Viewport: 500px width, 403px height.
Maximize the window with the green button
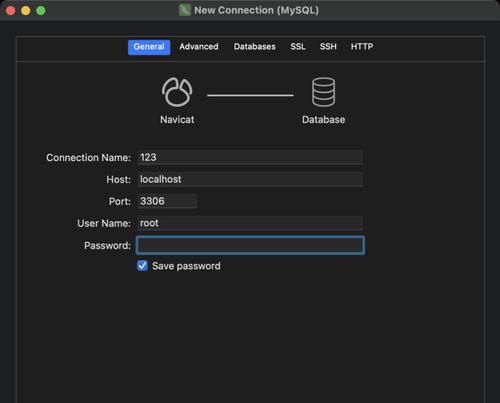pos(41,11)
